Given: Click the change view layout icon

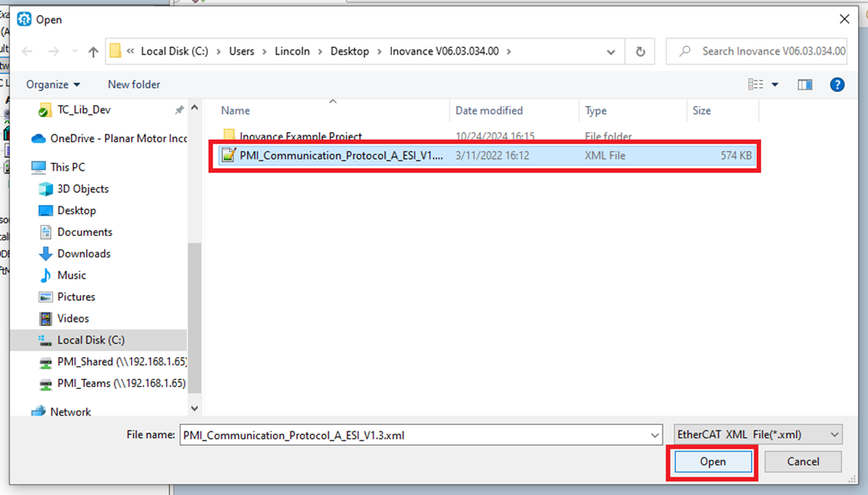Looking at the screenshot, I should [x=756, y=84].
